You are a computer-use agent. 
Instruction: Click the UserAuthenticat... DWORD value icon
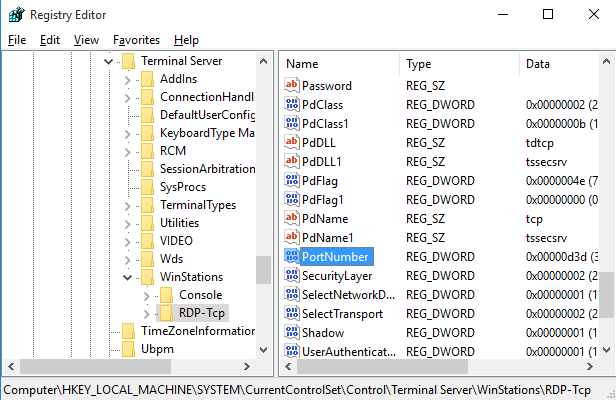[292, 351]
